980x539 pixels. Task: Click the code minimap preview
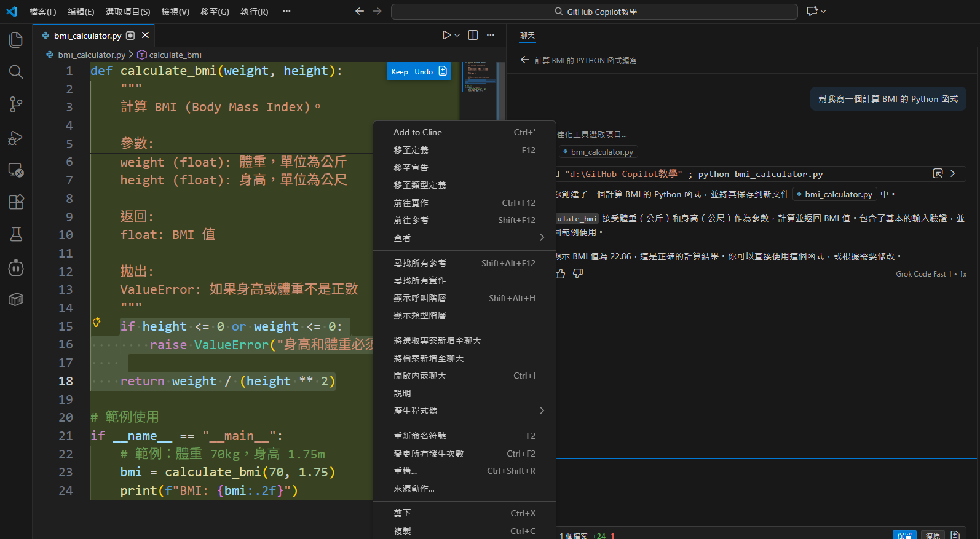click(x=478, y=77)
